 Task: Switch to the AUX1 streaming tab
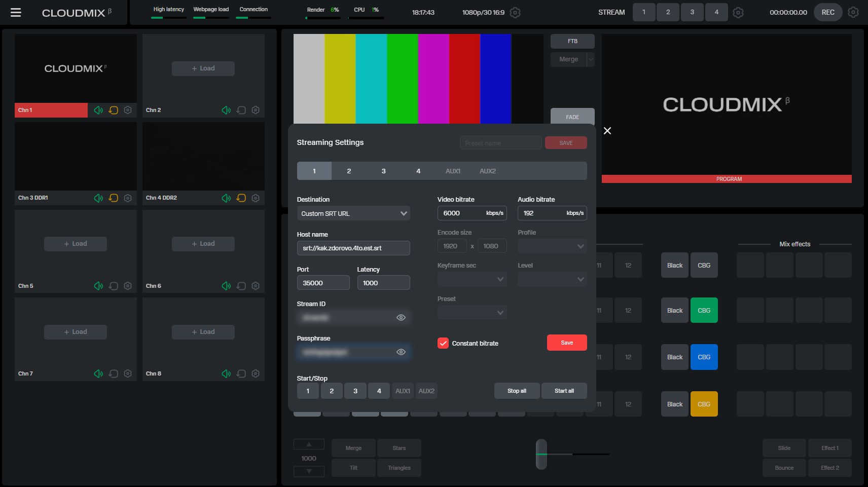click(x=453, y=171)
